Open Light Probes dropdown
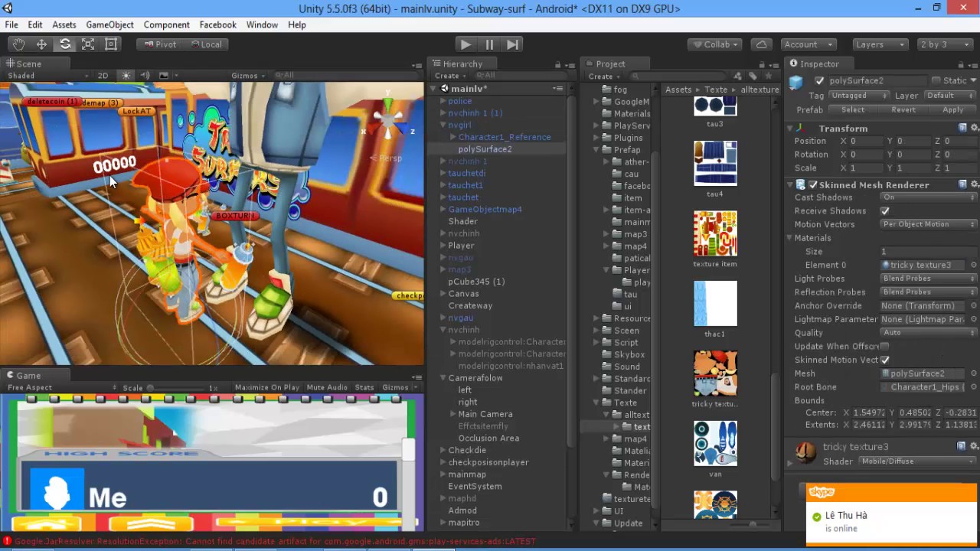The width and height of the screenshot is (980, 551). click(929, 279)
